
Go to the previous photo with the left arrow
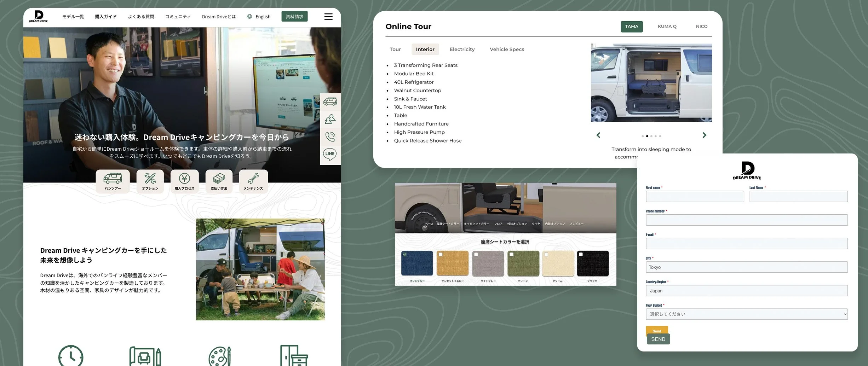598,135
